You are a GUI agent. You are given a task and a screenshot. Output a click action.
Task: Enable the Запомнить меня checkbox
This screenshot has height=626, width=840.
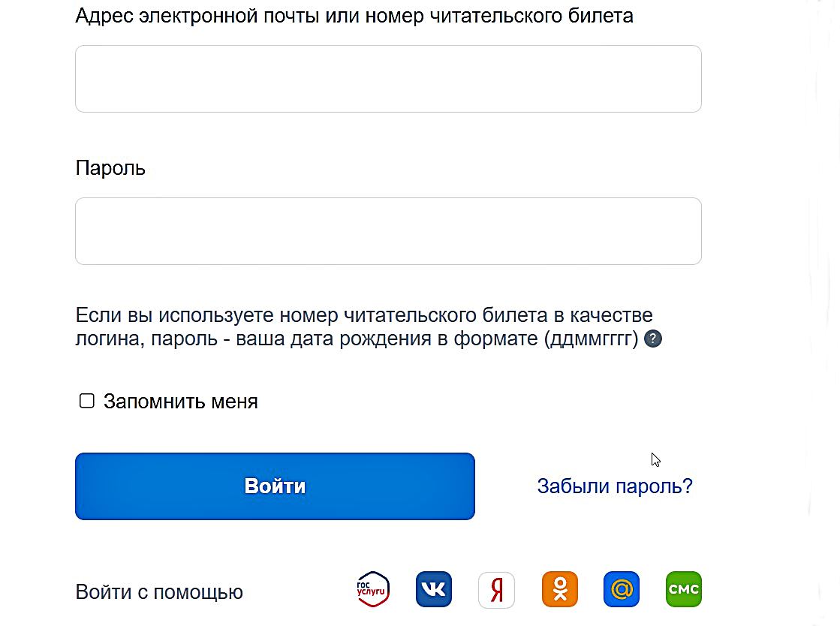(x=87, y=401)
